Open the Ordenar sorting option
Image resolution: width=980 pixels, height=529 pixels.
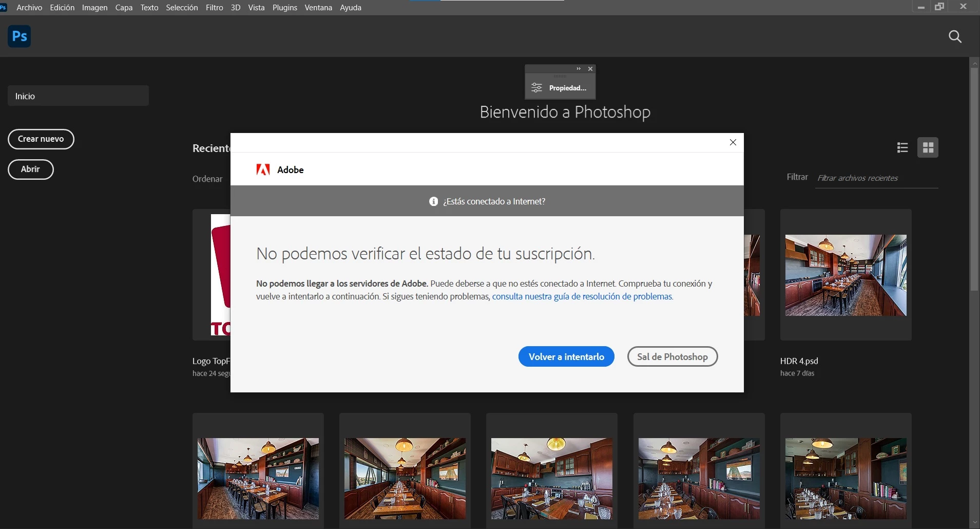click(x=207, y=179)
